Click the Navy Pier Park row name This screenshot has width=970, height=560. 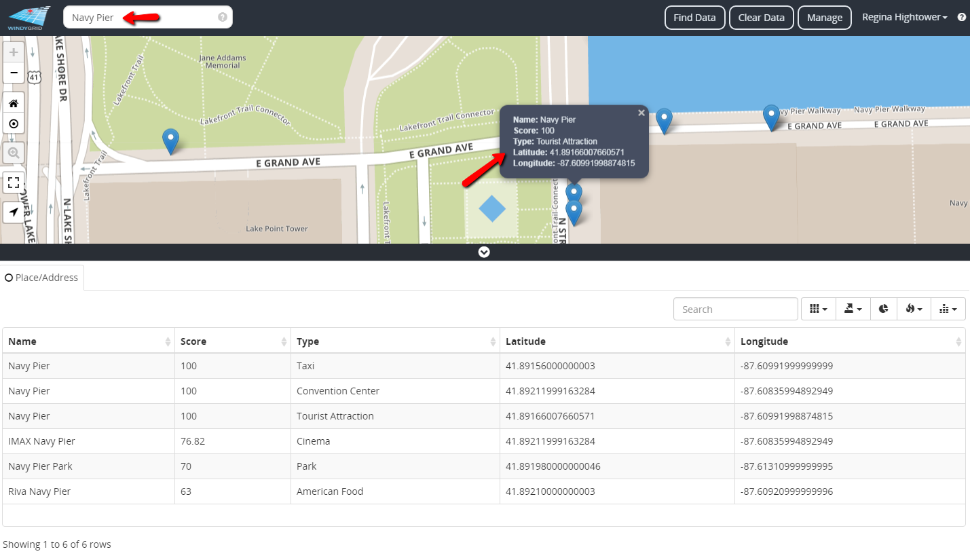click(x=40, y=466)
